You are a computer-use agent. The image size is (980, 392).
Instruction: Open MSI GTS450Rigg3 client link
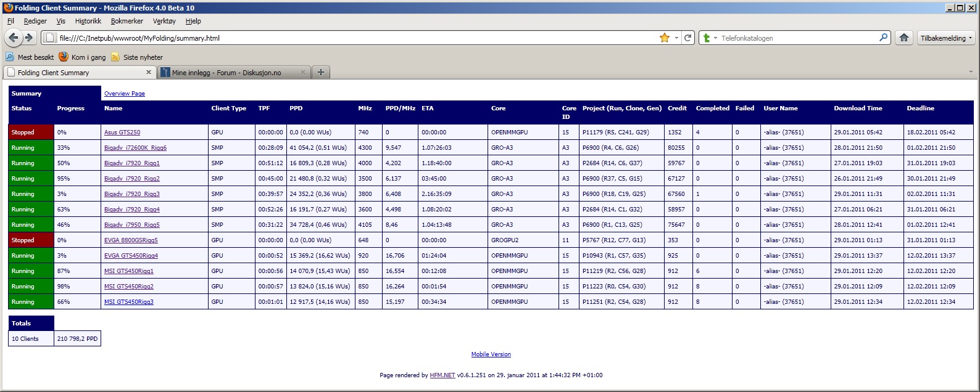point(129,302)
